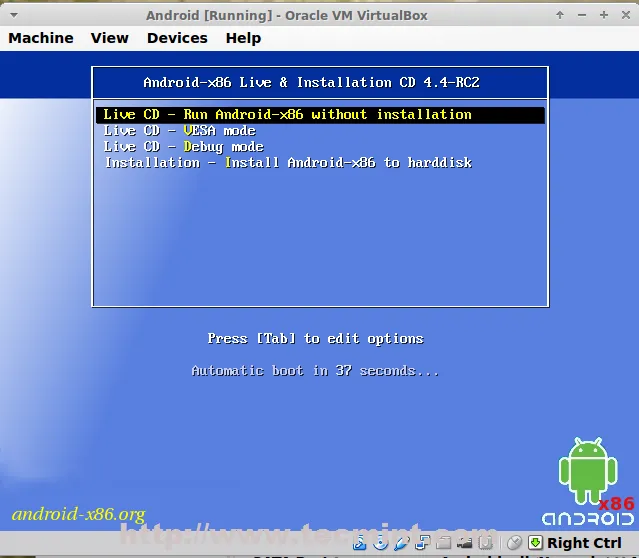Click the video capture status icon
This screenshot has height=558, width=639.
pyautogui.click(x=464, y=543)
